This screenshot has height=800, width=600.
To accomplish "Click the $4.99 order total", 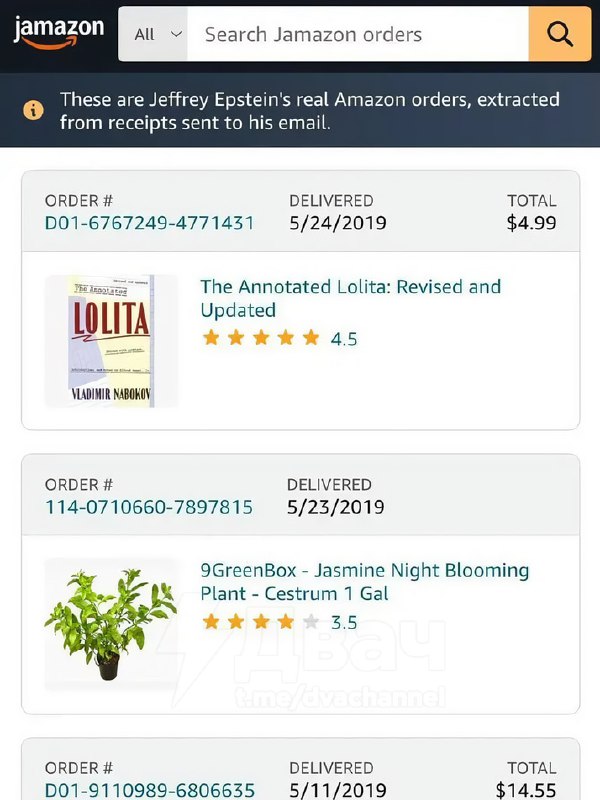I will coord(531,222).
